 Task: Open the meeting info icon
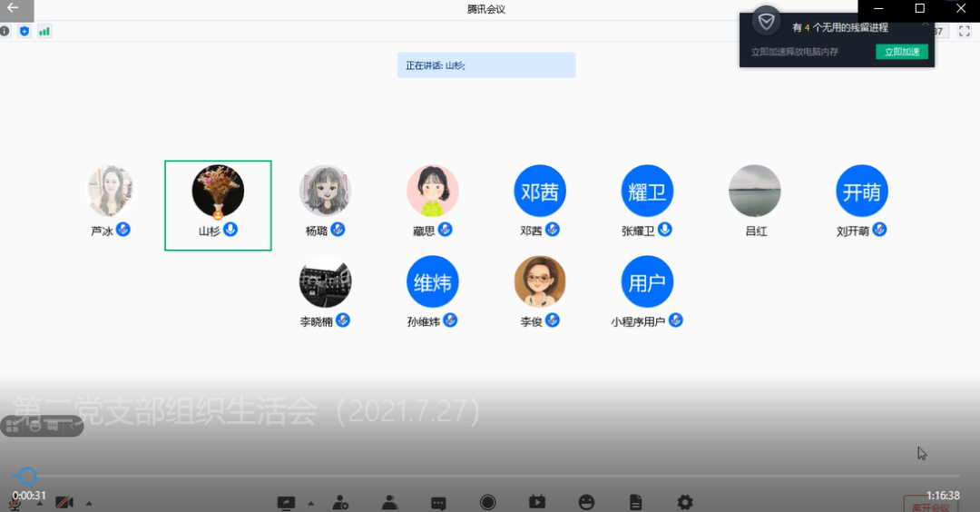click(5, 31)
